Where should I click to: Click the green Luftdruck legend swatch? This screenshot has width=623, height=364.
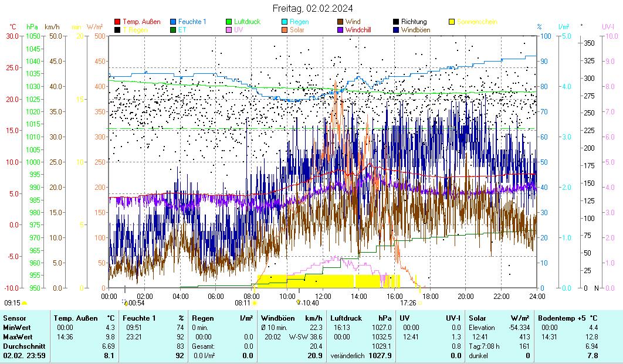[x=228, y=22]
